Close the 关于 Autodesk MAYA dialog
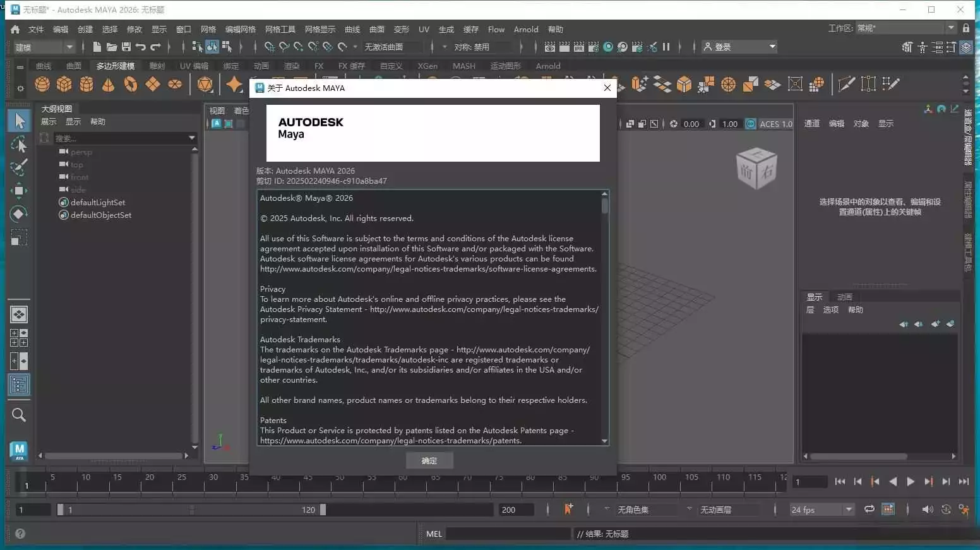The image size is (980, 550). [607, 88]
